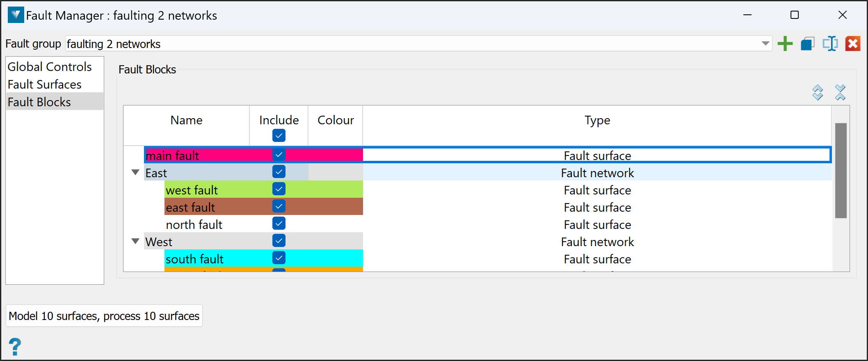
Task: Collapse the East fault network
Action: [x=135, y=173]
